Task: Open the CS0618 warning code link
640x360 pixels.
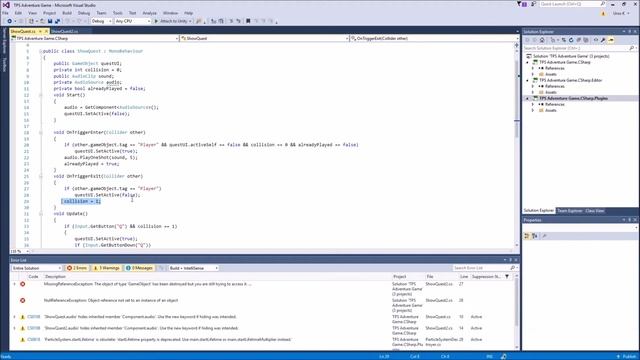Action: click(x=33, y=340)
